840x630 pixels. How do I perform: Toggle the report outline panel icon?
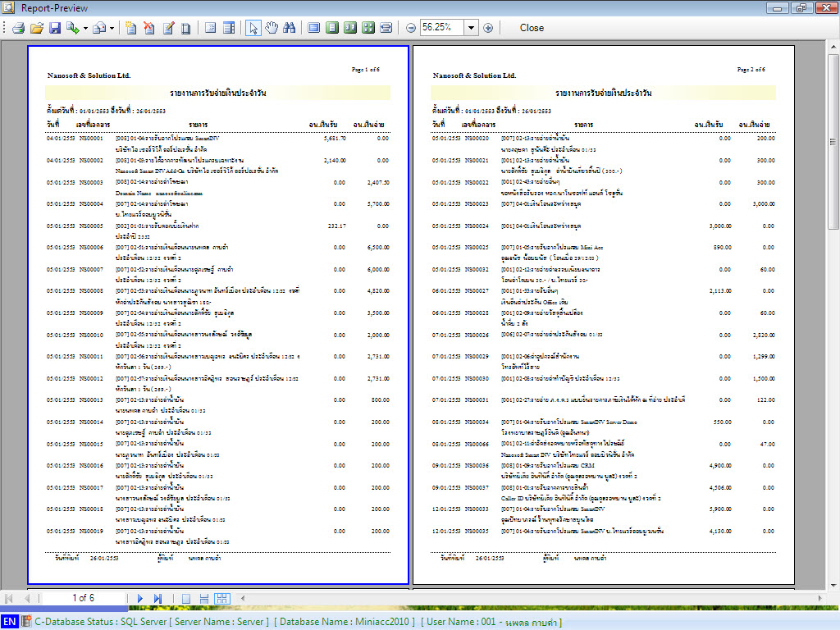click(211, 28)
